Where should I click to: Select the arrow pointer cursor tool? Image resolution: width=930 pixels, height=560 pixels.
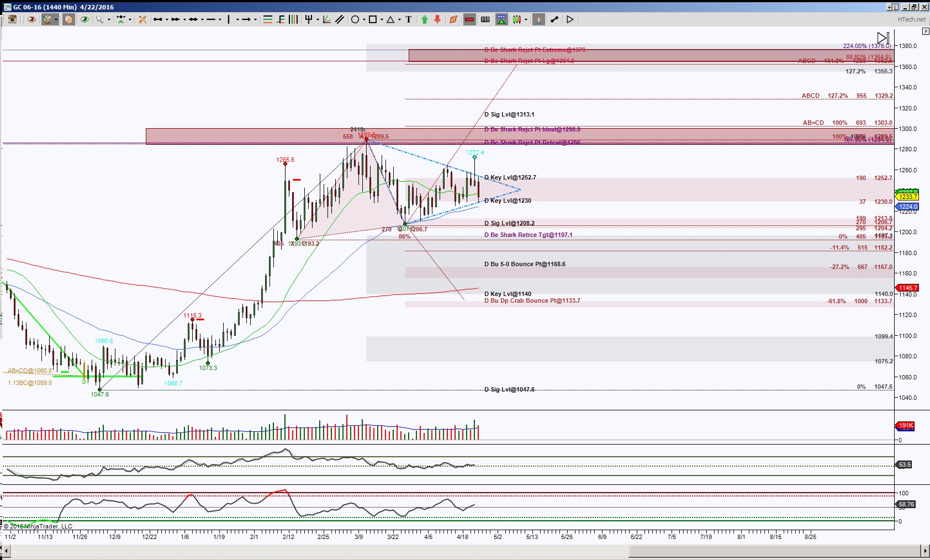[x=100, y=19]
